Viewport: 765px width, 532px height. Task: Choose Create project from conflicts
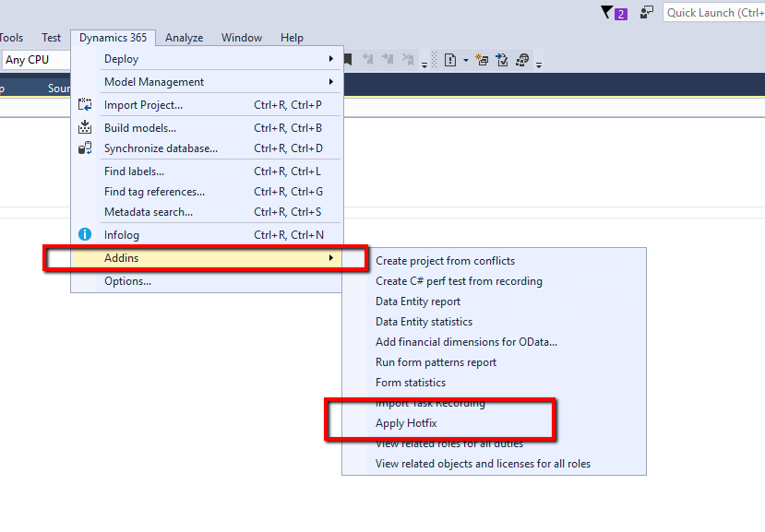pos(495,261)
